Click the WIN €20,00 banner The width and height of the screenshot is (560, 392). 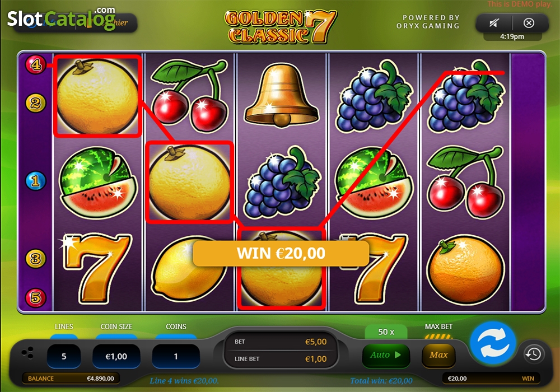[x=281, y=253]
